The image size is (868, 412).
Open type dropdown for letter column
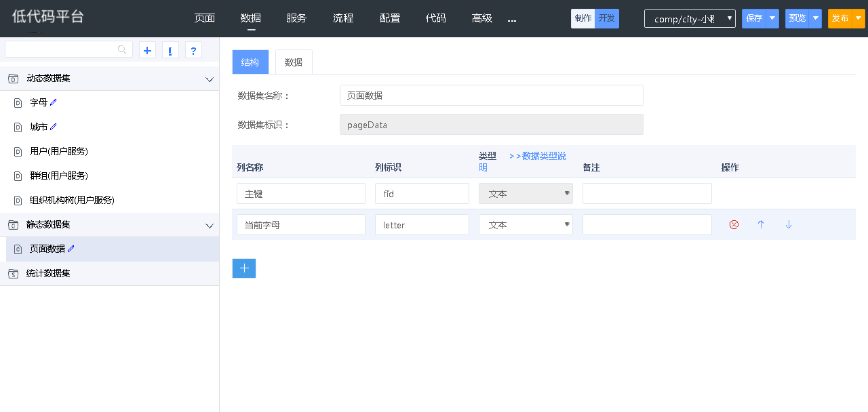tap(526, 225)
